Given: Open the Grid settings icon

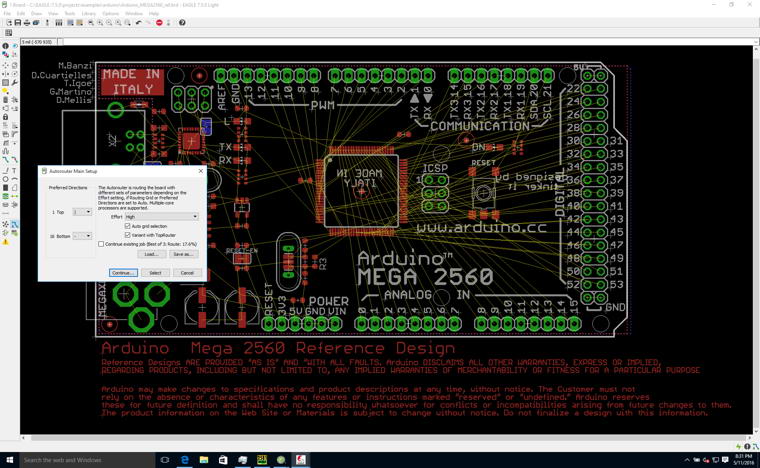Looking at the screenshot, I should point(8,32).
